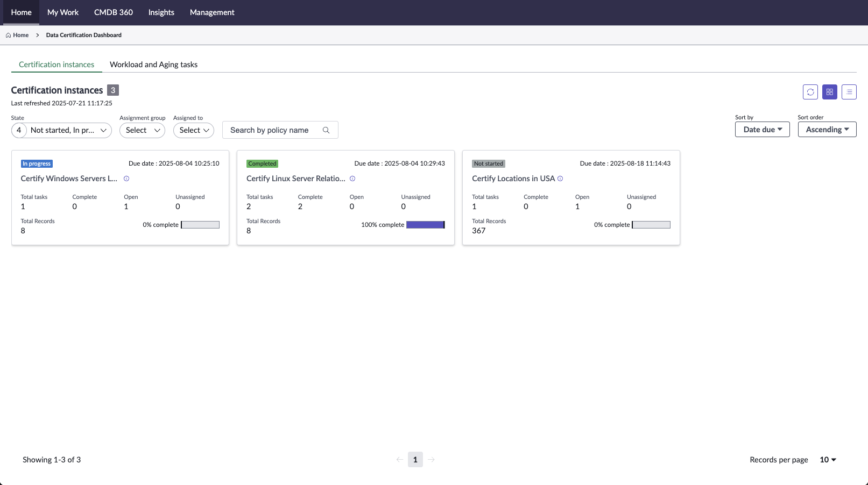Viewport: 868px width, 485px height.
Task: Go to the previous page arrow
Action: [399, 460]
